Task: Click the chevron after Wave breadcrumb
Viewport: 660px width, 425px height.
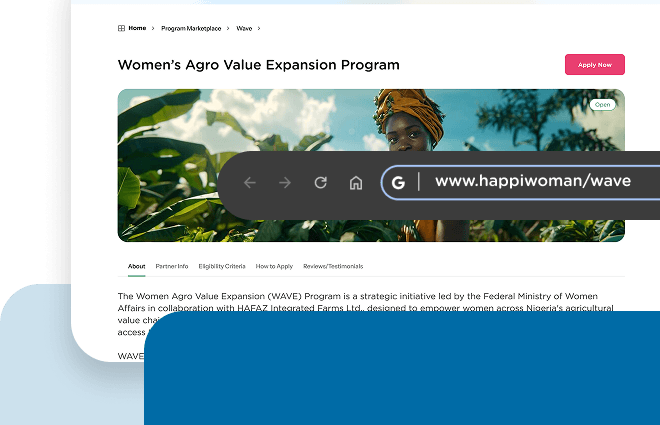Action: (259, 28)
